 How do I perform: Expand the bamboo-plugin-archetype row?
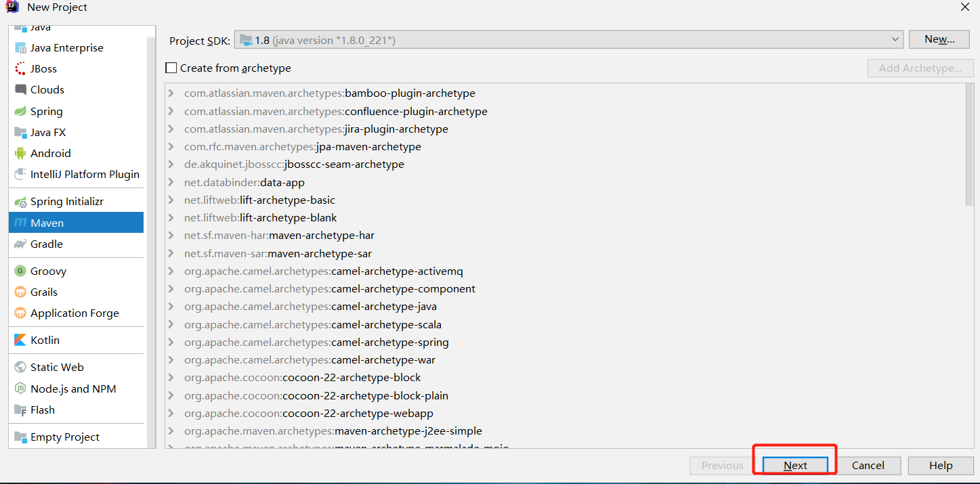(x=171, y=93)
